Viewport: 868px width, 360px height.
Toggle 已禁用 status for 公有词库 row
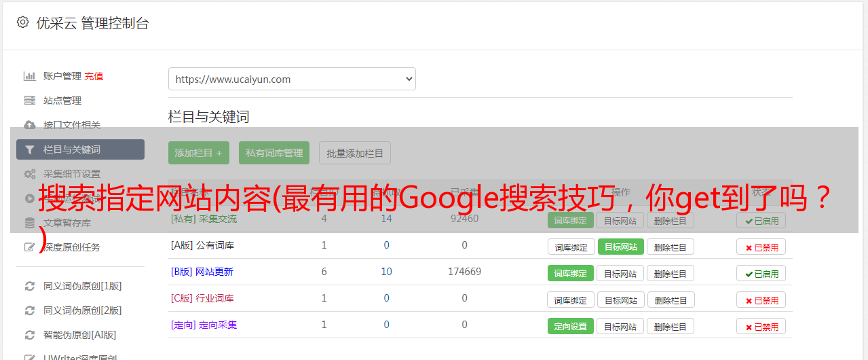761,247
